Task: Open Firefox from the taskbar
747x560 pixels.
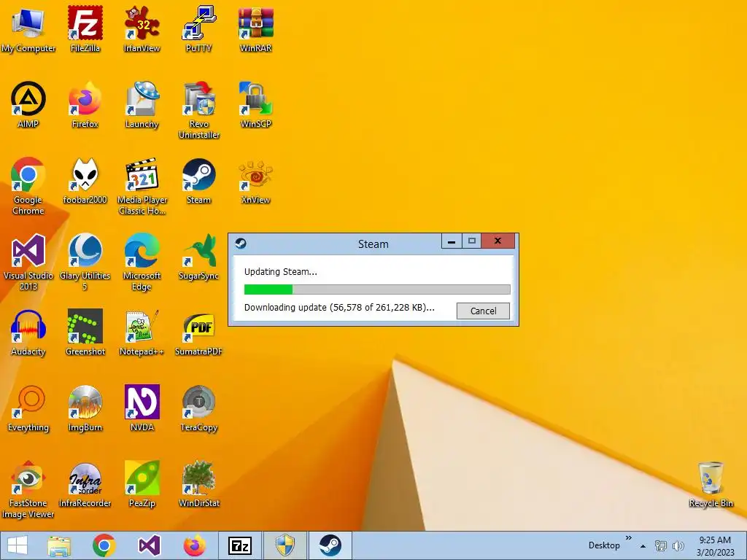Action: click(194, 545)
